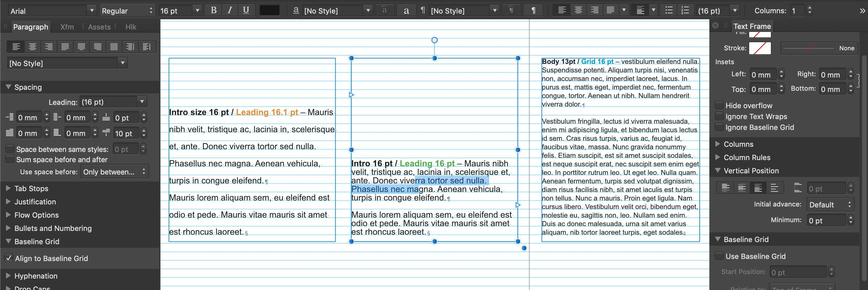Viewport: 868px width, 290px height.
Task: Click the Left inset field
Action: coord(763,74)
